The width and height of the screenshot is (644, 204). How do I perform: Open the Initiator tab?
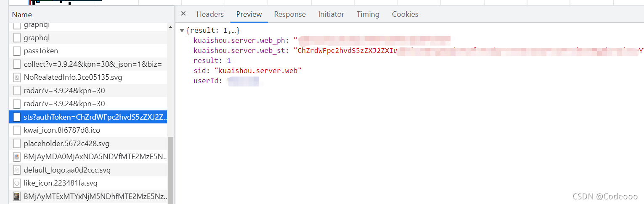click(331, 14)
